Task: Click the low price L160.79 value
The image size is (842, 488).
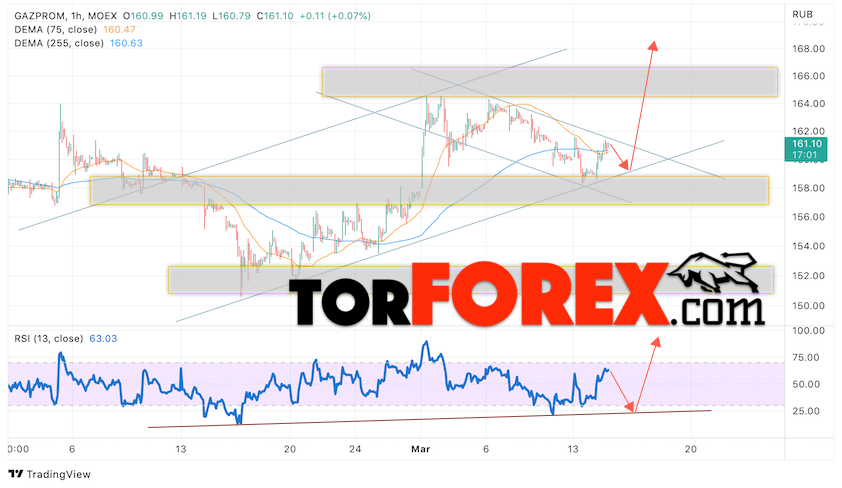Action: click(x=231, y=16)
